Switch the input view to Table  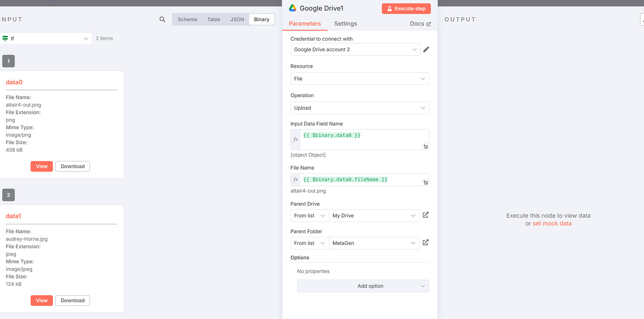point(214,20)
